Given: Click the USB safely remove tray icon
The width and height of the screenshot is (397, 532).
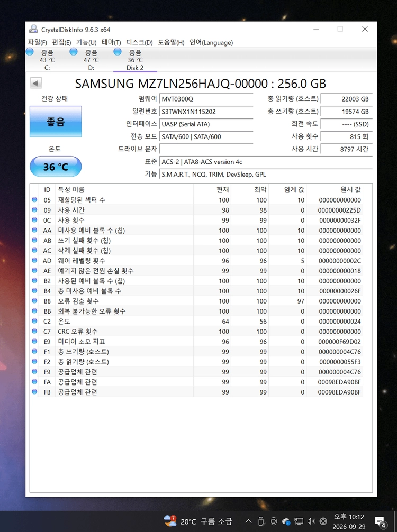Looking at the screenshot, I should 261,521.
